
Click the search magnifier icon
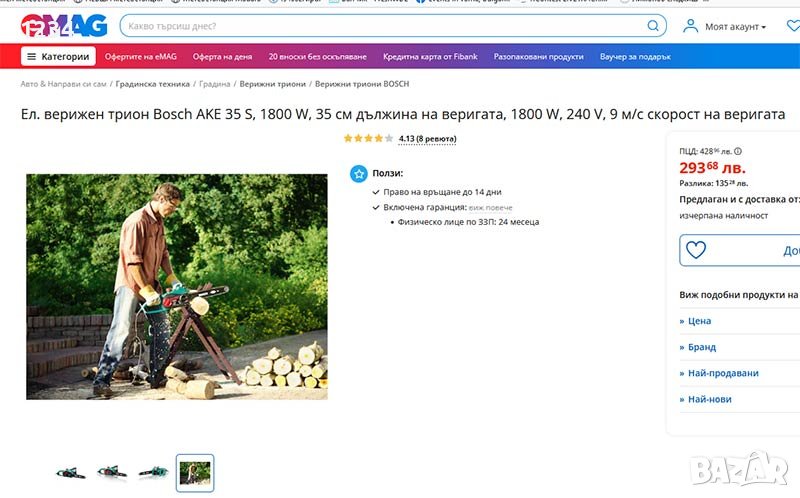click(653, 26)
